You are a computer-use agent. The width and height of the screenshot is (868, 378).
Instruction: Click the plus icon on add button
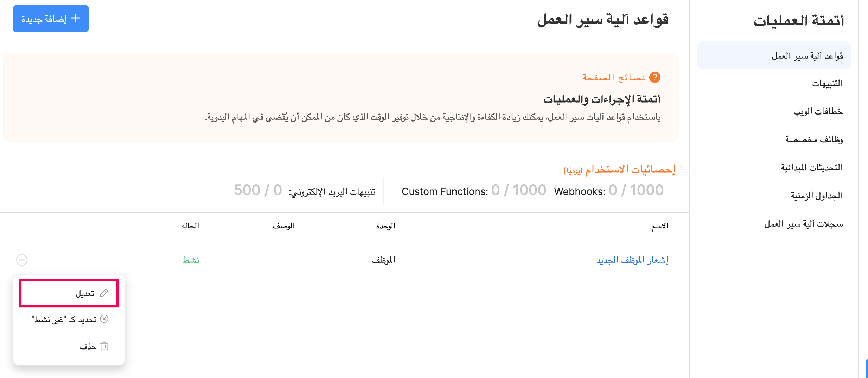[x=76, y=18]
